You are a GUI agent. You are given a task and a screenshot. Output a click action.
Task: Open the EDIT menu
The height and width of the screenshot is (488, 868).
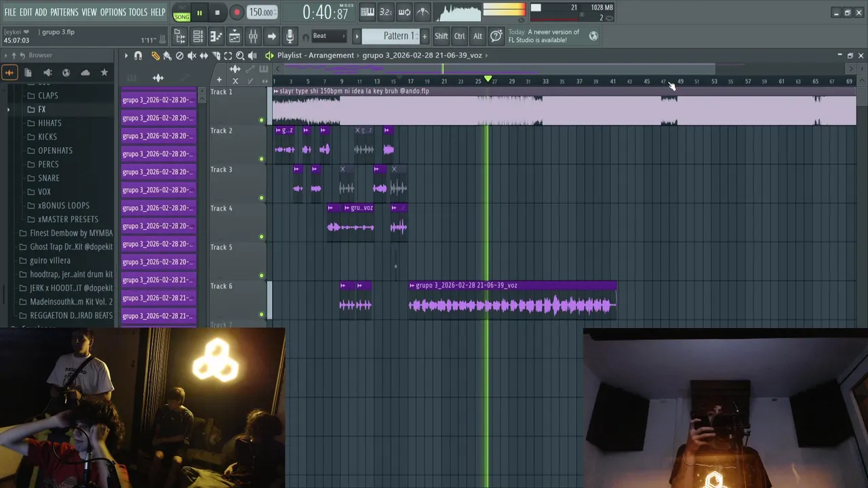26,12
